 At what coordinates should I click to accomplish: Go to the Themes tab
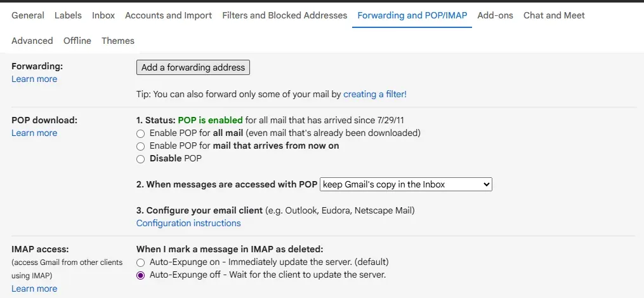(x=118, y=41)
